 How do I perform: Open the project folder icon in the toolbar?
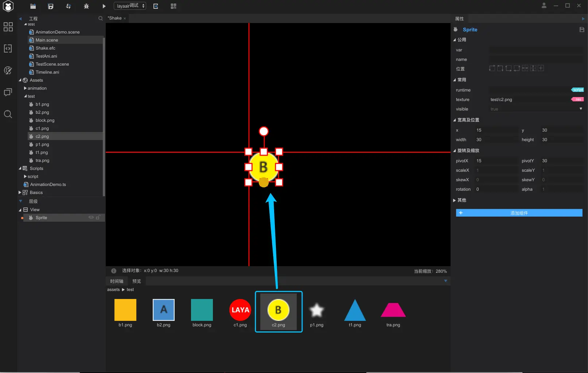click(33, 6)
